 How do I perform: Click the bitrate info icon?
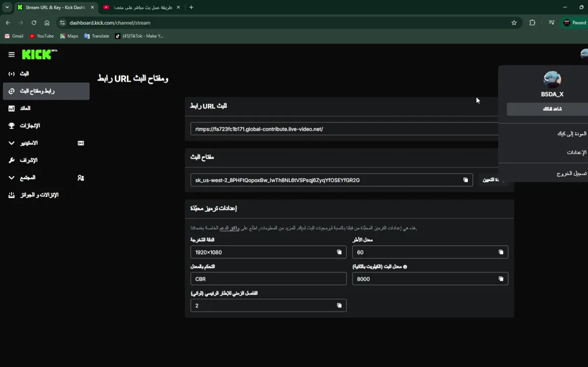point(405,267)
